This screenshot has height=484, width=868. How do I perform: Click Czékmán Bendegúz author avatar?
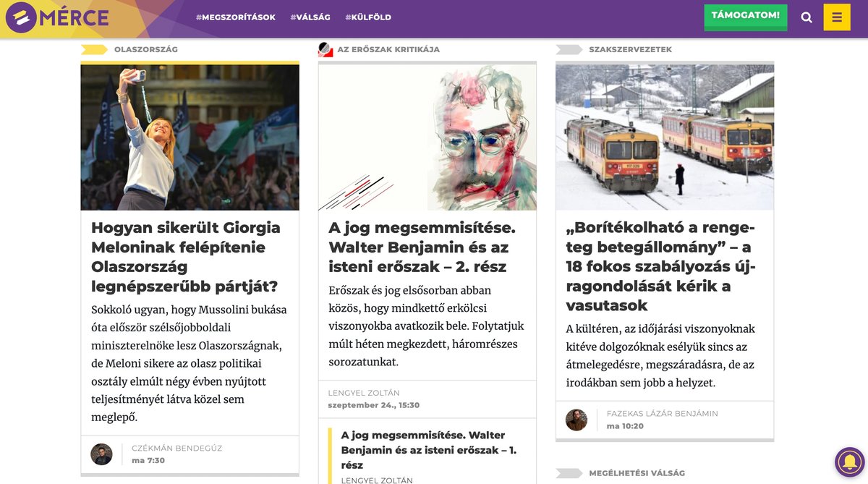[101, 454]
